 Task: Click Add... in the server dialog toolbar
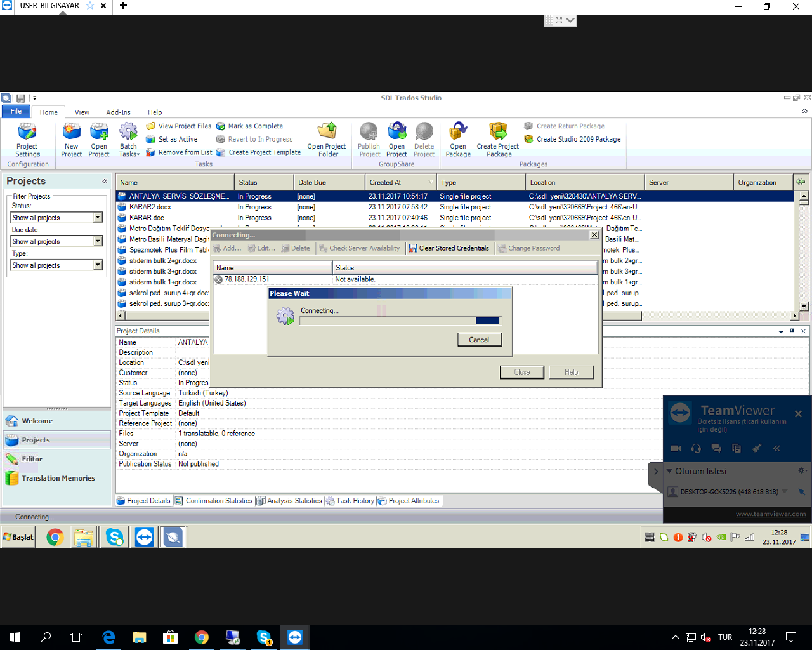pyautogui.click(x=227, y=248)
